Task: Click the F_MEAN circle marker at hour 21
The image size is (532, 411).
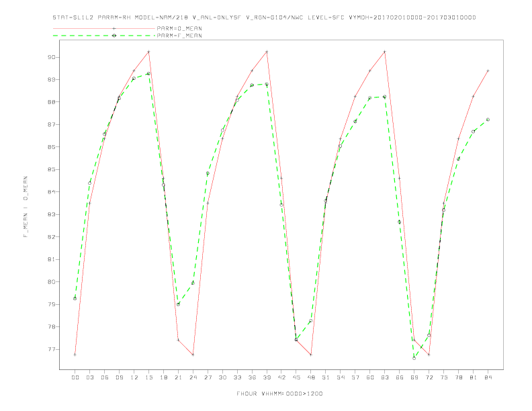Action: (x=178, y=304)
